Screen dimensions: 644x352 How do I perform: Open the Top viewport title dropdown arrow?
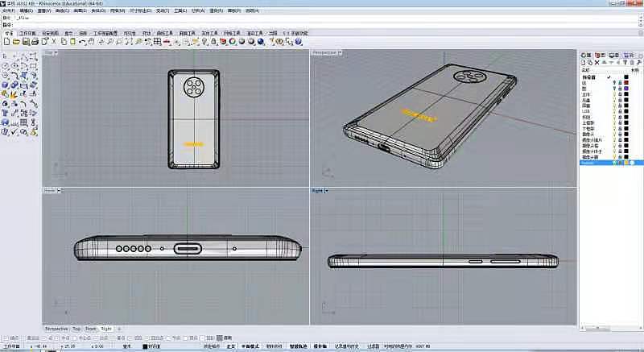pos(56,53)
